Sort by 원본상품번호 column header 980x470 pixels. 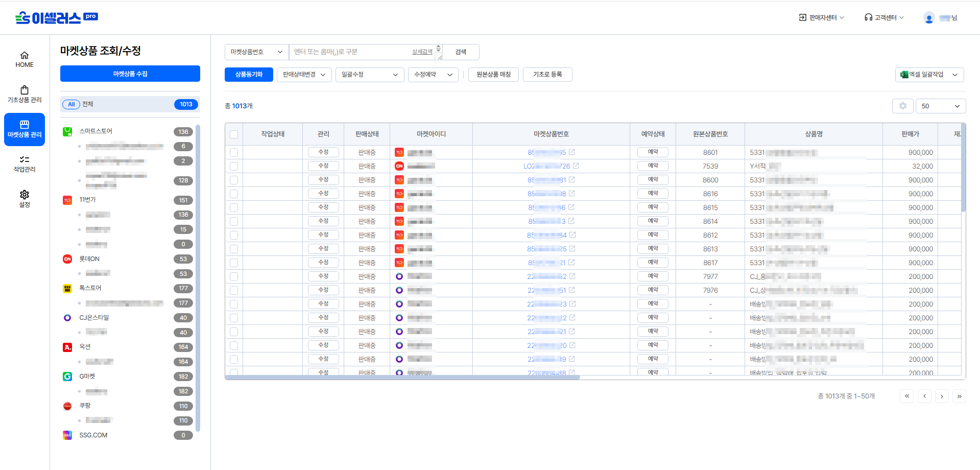tap(710, 134)
